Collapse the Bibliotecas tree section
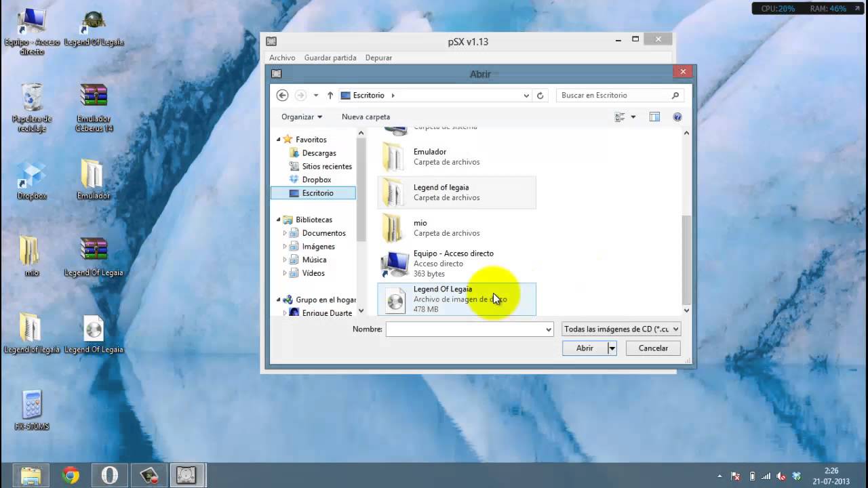 tap(278, 220)
